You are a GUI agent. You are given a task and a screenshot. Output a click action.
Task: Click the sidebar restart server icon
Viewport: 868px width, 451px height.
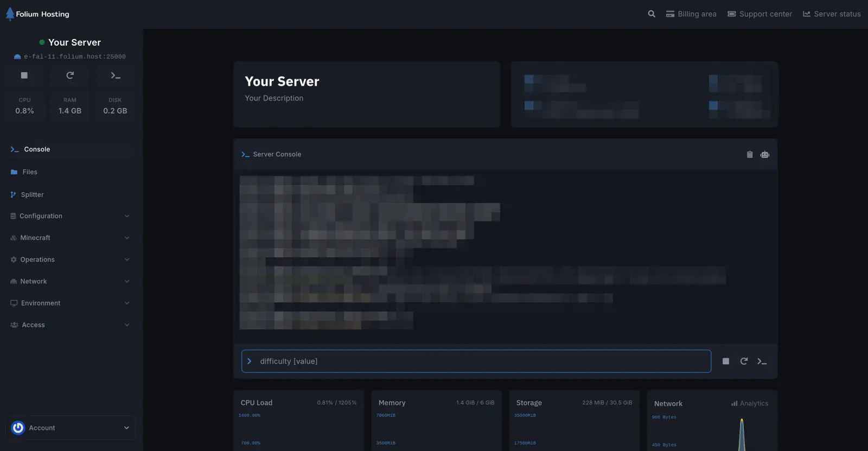click(70, 75)
